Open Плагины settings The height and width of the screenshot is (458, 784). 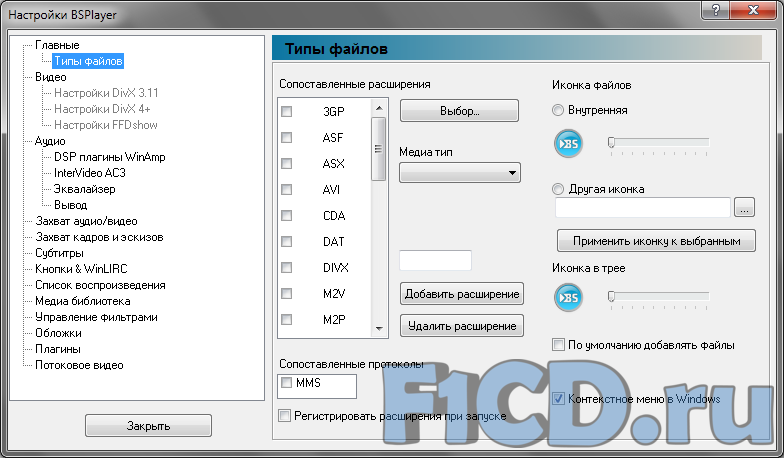tap(58, 349)
